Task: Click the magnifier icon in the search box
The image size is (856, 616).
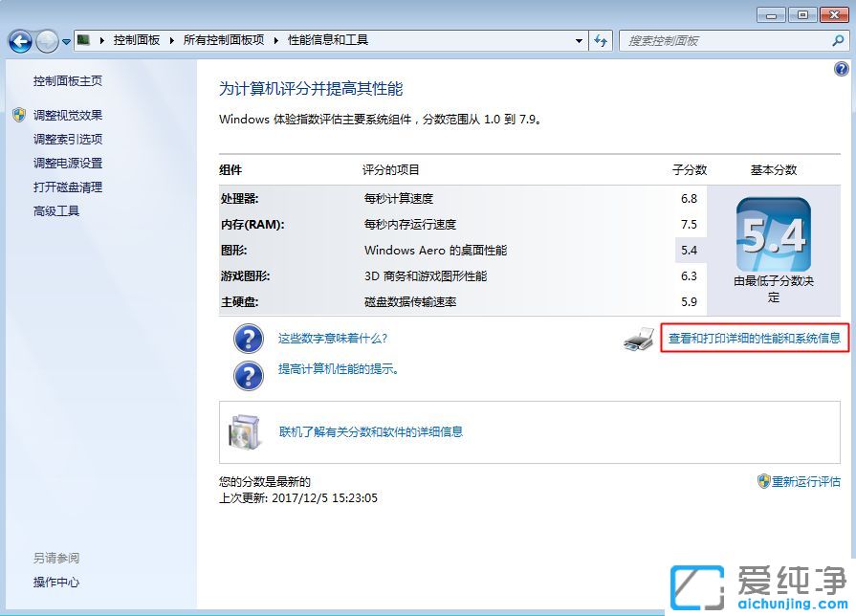Action: click(836, 41)
